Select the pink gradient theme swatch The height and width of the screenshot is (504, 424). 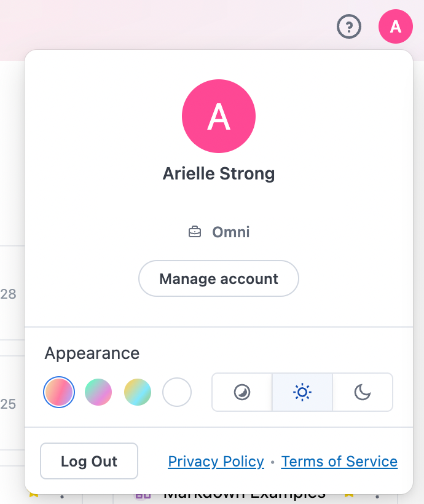coord(59,392)
